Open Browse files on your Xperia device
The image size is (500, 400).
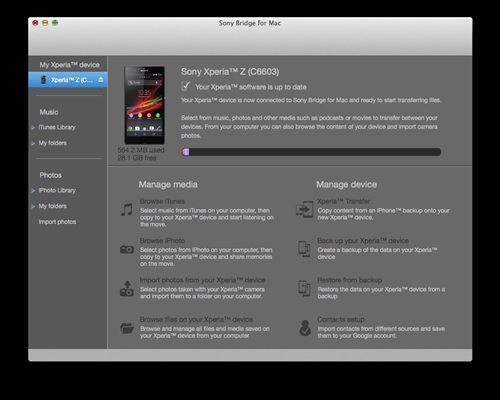pyautogui.click(x=196, y=319)
